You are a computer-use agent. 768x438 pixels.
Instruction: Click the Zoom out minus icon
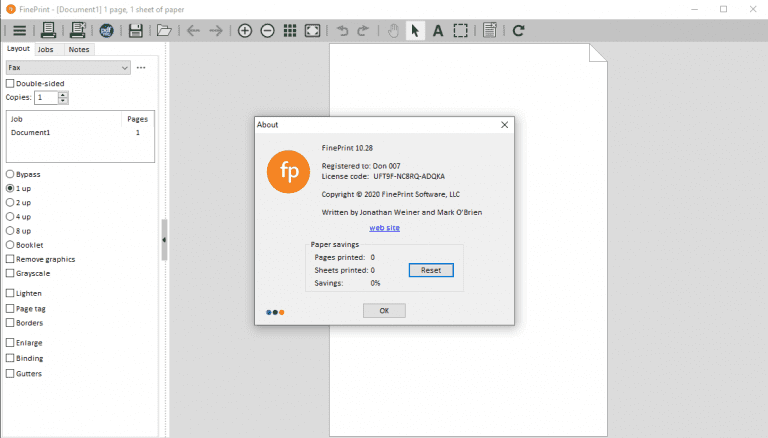267,31
